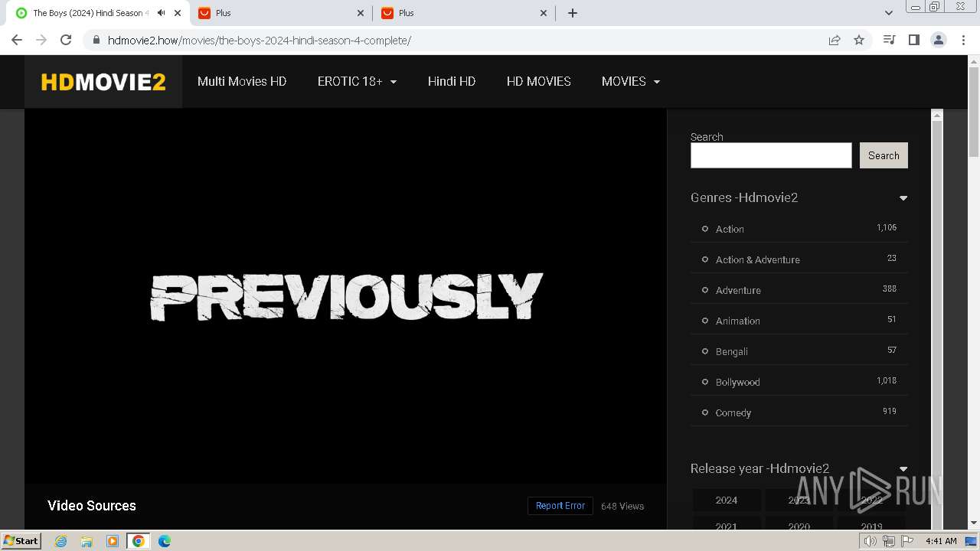Click the taskbar clock 4:41 AM
Image resolution: width=980 pixels, height=551 pixels.
941,541
